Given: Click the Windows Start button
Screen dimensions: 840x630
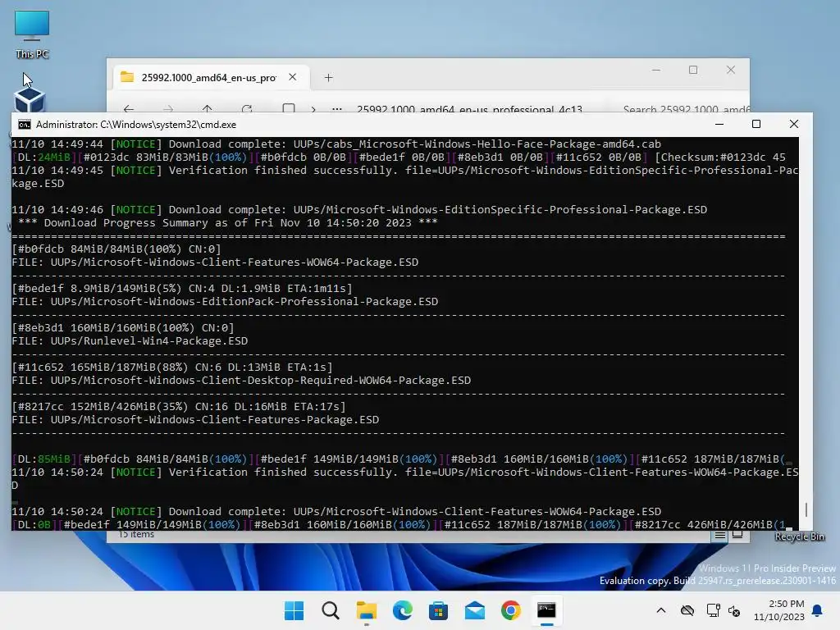Looking at the screenshot, I should [294, 610].
